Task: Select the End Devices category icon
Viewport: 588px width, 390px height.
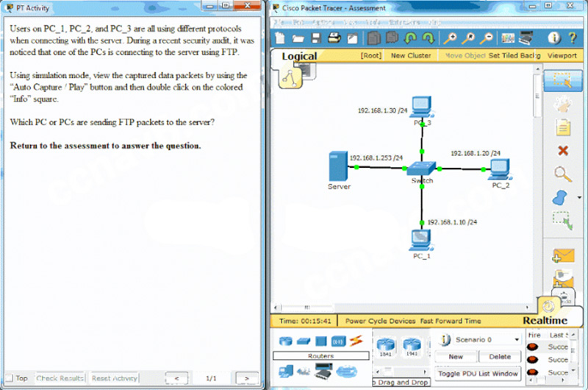Action: (286, 371)
